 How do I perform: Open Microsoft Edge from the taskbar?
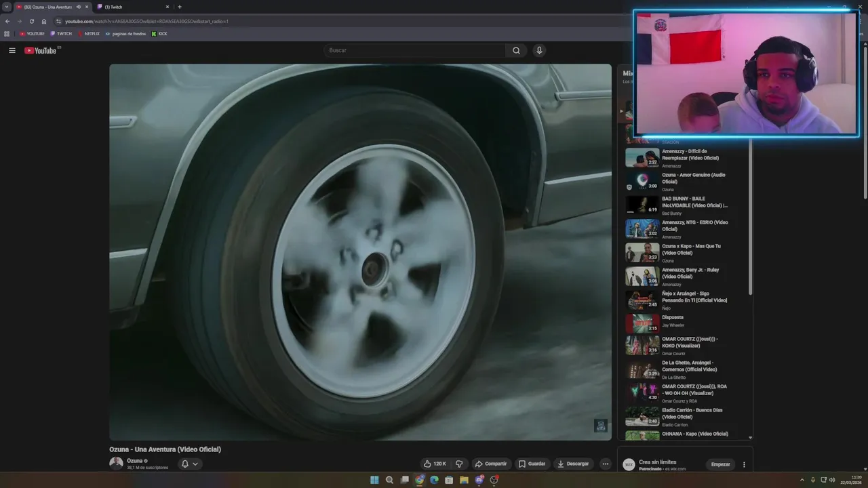click(434, 480)
